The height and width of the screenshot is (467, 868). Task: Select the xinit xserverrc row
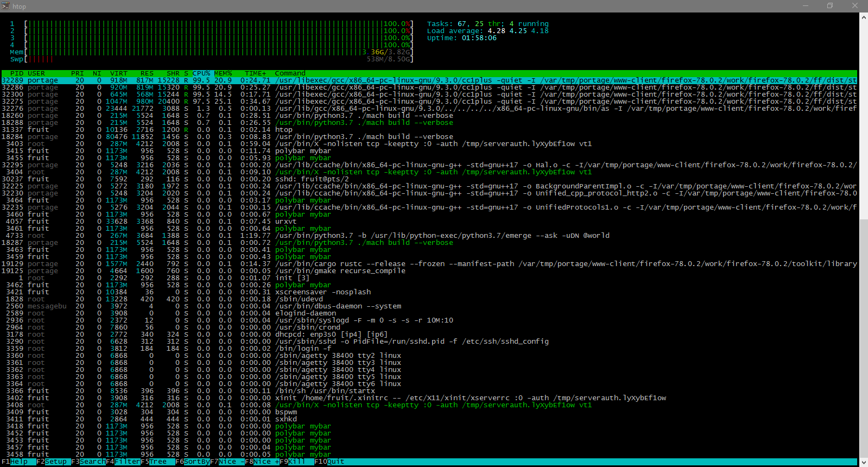pyautogui.click(x=429, y=398)
